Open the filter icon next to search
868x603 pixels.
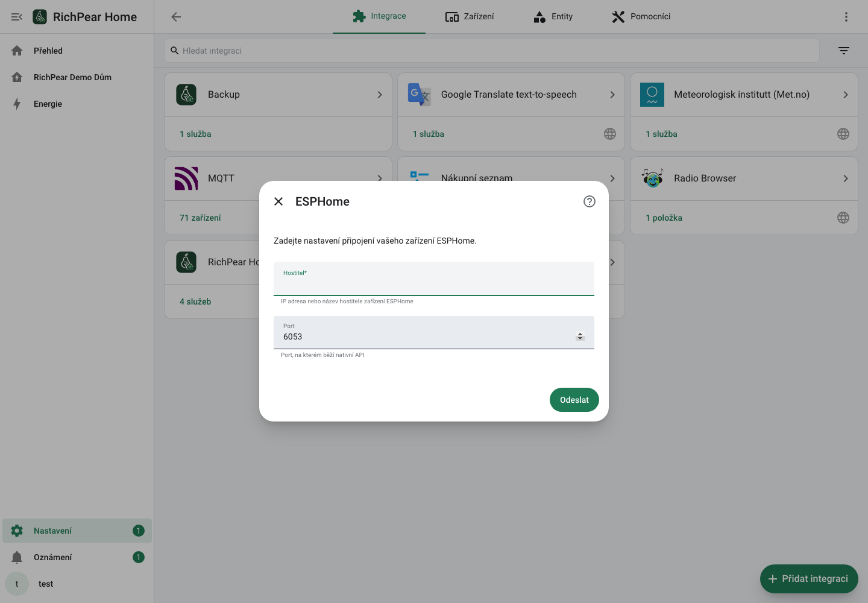coord(844,51)
